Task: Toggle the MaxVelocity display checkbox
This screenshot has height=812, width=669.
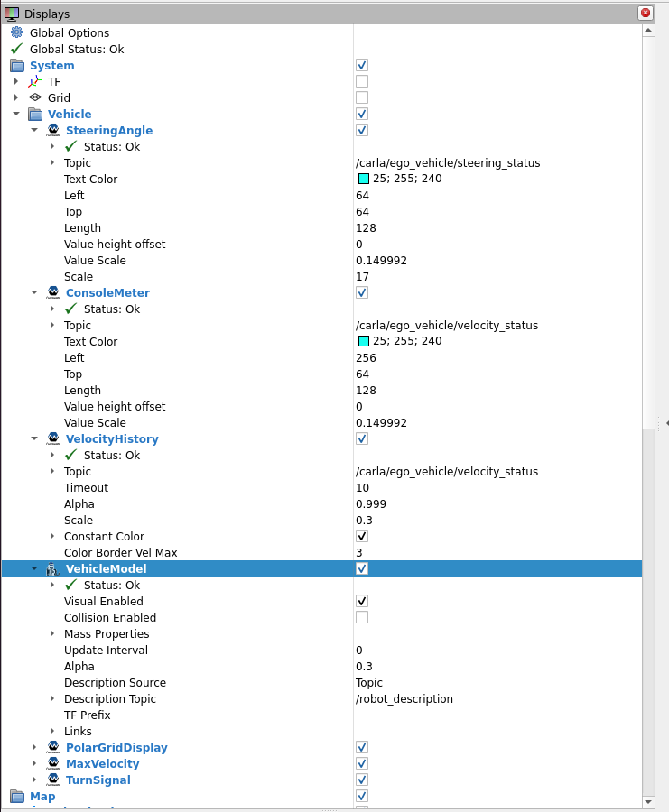Action: click(x=362, y=763)
